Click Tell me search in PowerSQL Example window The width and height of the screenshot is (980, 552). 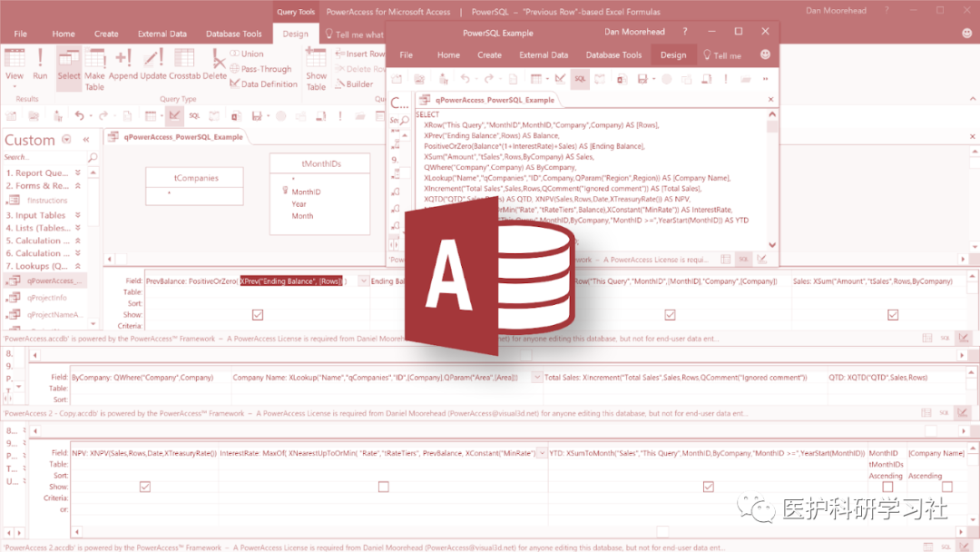point(722,55)
